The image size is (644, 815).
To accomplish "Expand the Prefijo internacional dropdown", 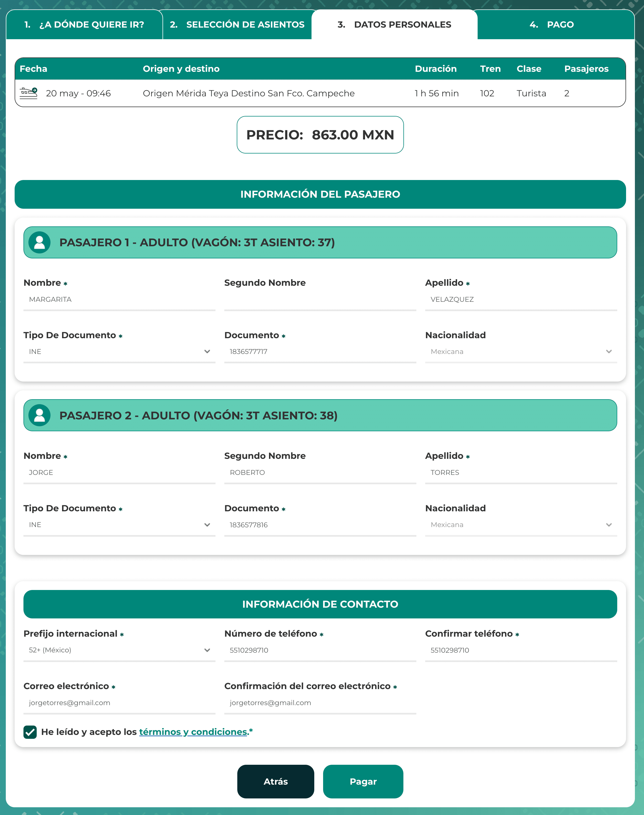I will (119, 650).
